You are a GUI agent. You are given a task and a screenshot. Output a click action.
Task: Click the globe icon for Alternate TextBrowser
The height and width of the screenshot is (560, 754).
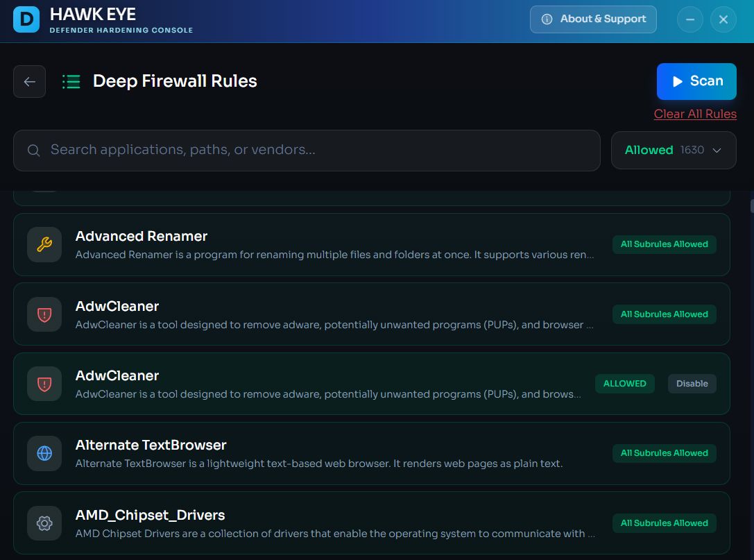click(x=44, y=453)
